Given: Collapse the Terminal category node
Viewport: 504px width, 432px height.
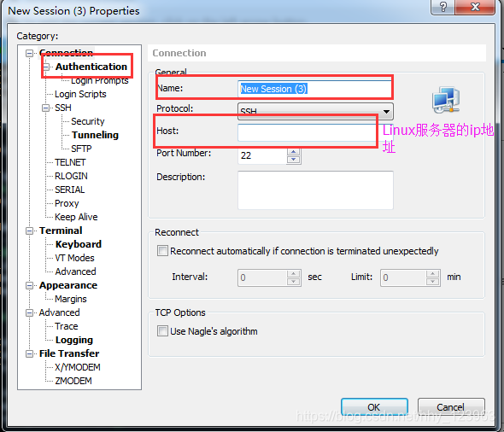Looking at the screenshot, I should pyautogui.click(x=29, y=231).
